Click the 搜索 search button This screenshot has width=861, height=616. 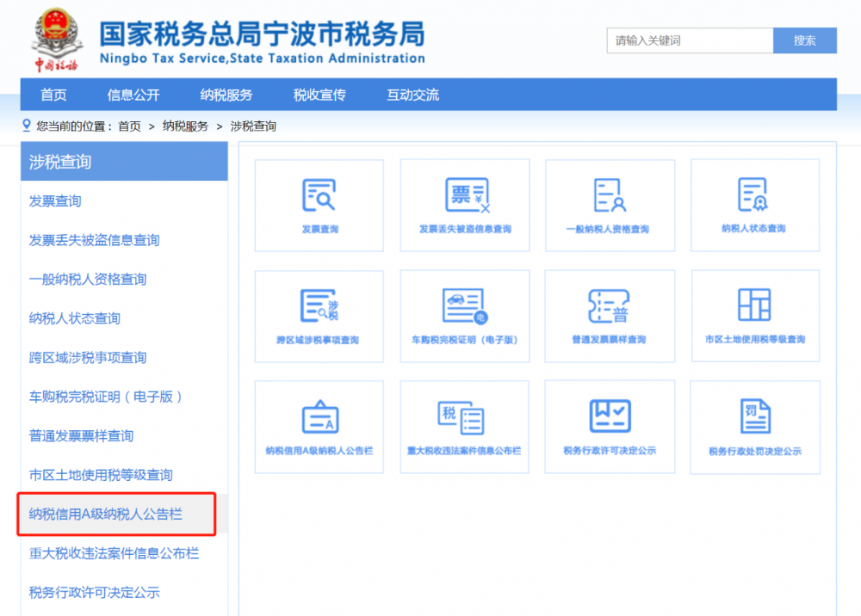(x=804, y=40)
